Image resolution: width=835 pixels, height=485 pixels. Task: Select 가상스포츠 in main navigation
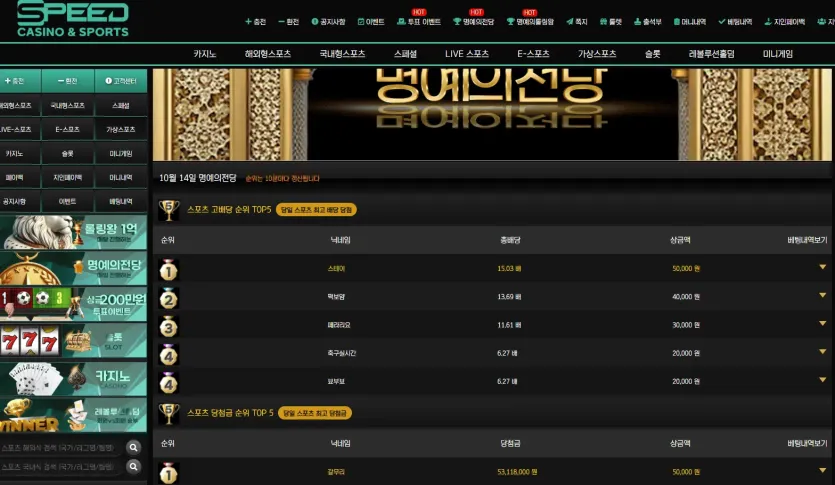coord(597,54)
